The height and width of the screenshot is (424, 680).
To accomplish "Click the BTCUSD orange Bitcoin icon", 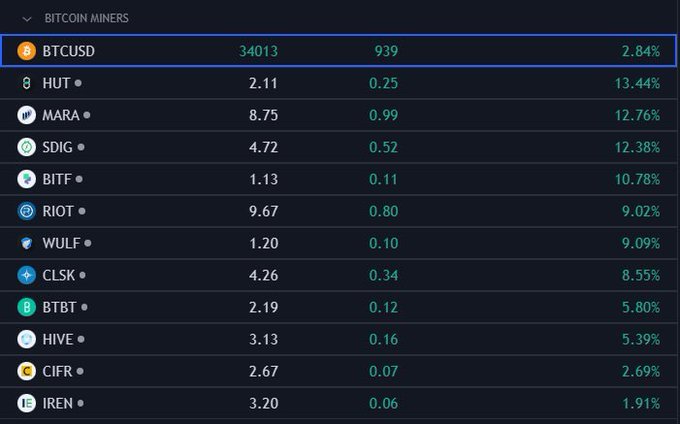I will click(x=27, y=51).
